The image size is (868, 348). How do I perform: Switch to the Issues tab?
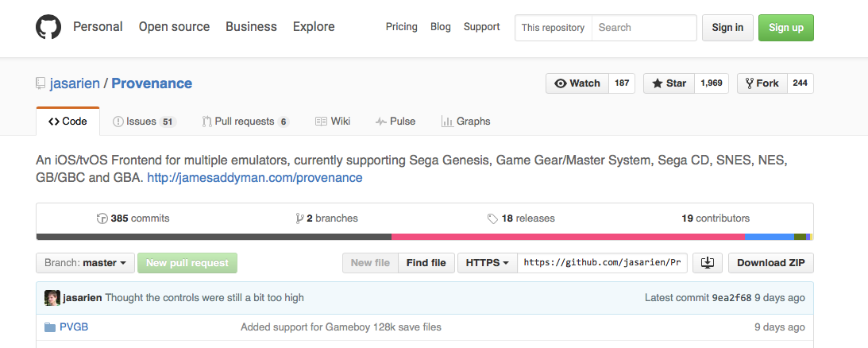coord(144,122)
